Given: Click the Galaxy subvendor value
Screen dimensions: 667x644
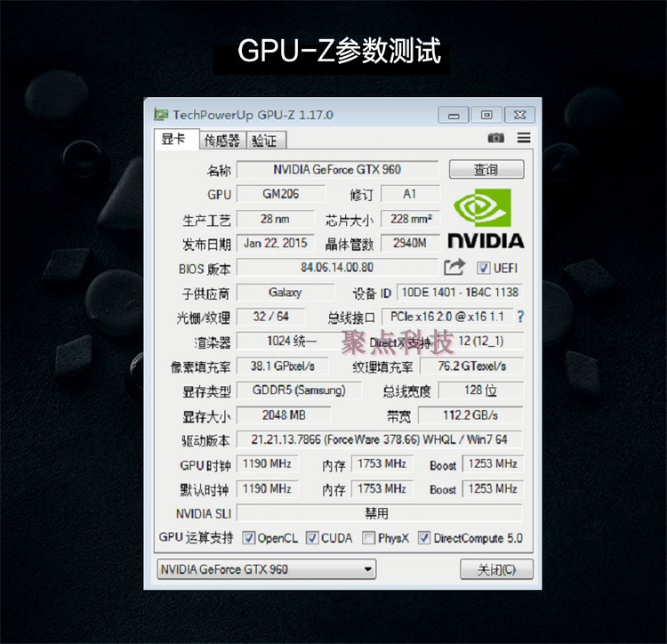Looking at the screenshot, I should pyautogui.click(x=285, y=293).
